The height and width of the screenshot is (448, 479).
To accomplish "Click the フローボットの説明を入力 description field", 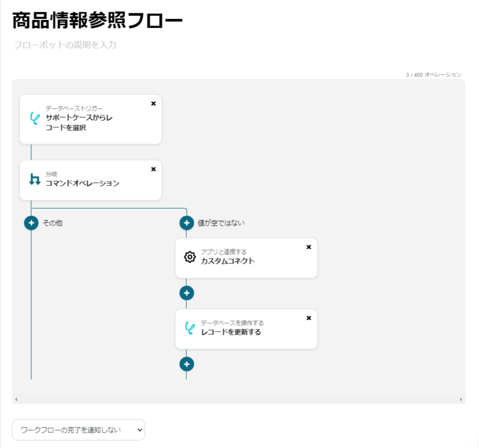I will pyautogui.click(x=65, y=45).
